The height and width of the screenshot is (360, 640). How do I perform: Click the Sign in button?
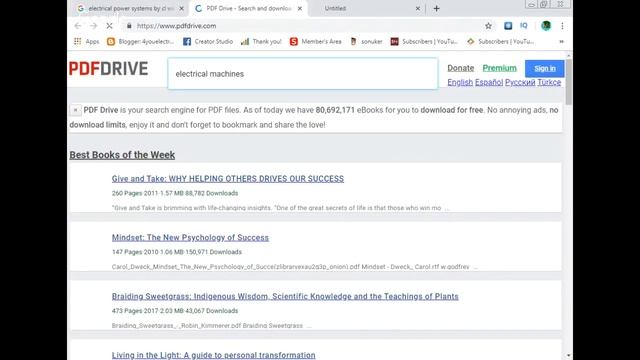coord(544,69)
